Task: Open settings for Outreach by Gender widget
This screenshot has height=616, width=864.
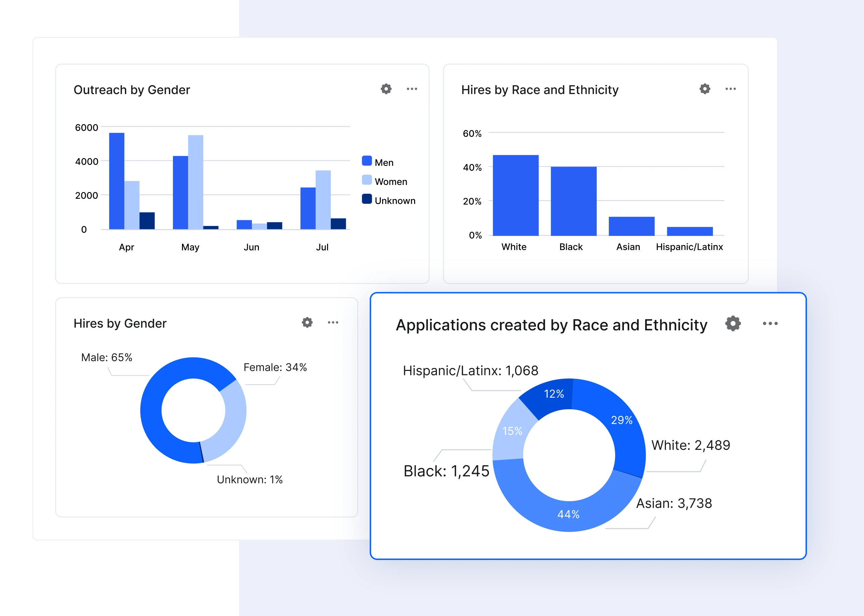Action: 385,89
